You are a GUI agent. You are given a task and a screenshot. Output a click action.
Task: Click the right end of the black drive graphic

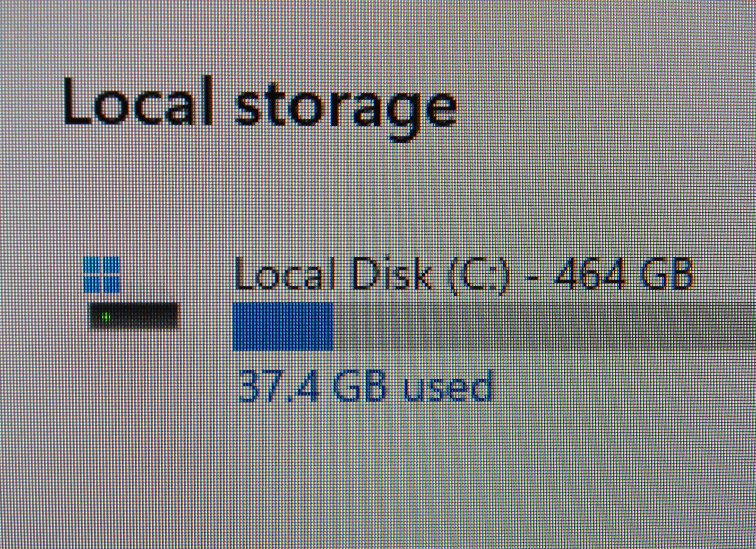coord(171,315)
